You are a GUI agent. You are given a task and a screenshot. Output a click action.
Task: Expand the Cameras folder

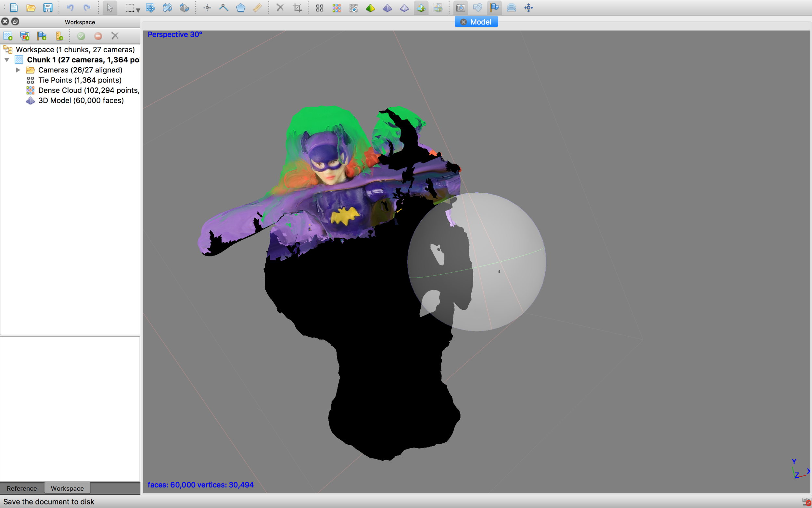[18, 70]
